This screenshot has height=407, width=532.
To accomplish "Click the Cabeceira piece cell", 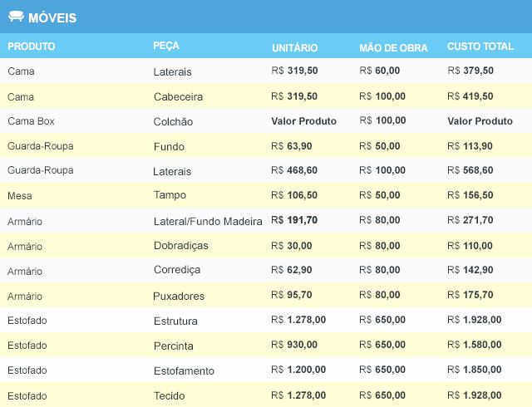I will click(x=178, y=96).
